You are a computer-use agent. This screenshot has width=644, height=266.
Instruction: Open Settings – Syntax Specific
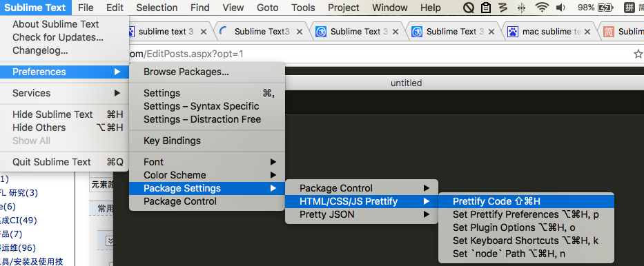207,106
